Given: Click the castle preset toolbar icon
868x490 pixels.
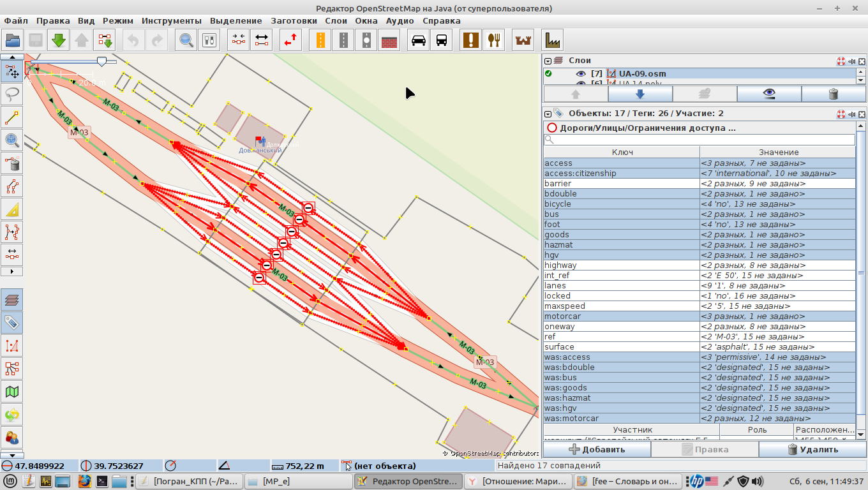Looking at the screenshot, I should [x=523, y=40].
